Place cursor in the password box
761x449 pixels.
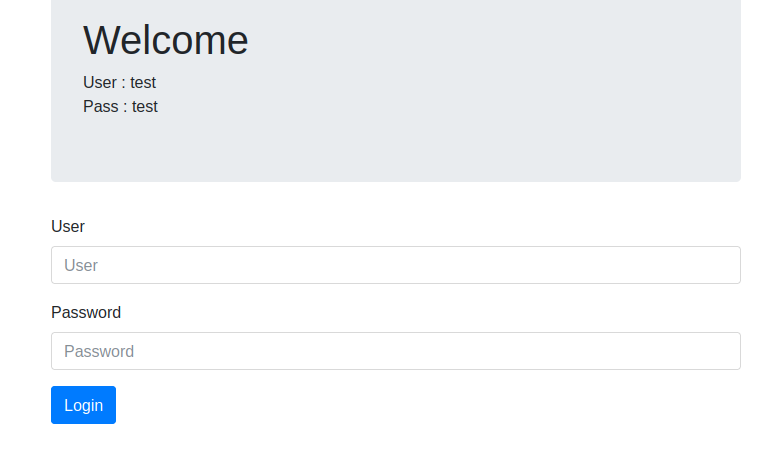click(x=396, y=351)
